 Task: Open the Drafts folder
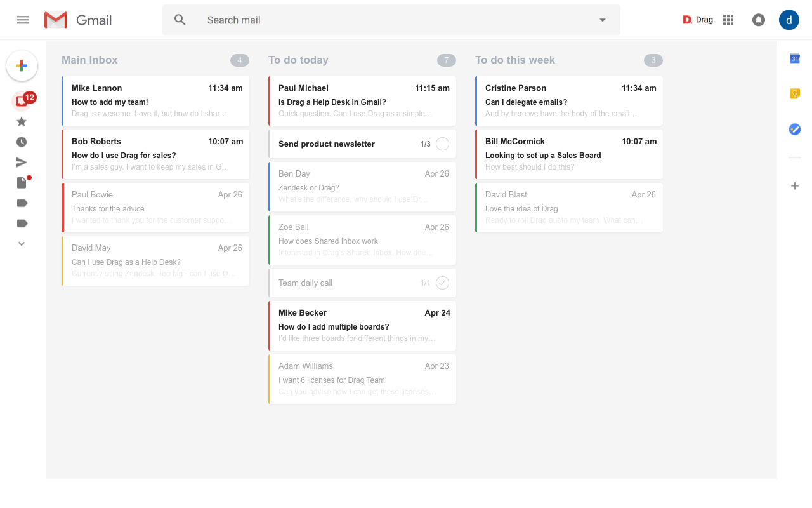(x=22, y=182)
